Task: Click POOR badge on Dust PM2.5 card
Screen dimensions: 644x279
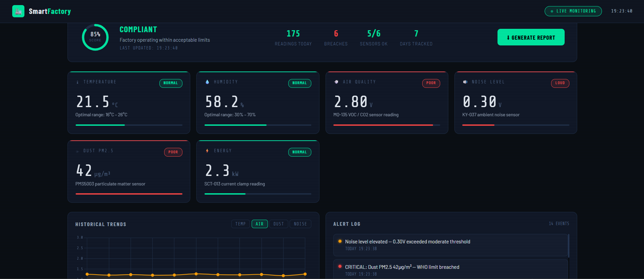Action: [x=173, y=152]
